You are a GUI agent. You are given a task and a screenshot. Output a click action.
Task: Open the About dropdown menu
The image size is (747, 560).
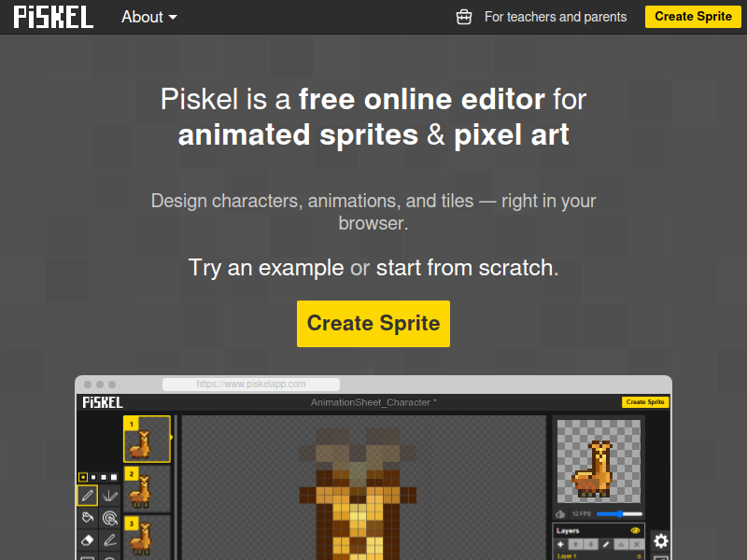pos(148,17)
